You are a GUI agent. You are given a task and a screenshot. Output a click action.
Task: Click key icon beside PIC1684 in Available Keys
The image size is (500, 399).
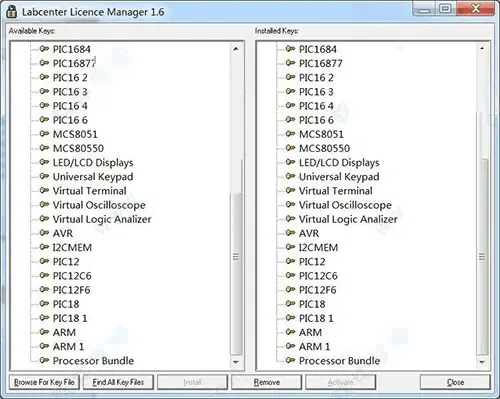(44, 49)
